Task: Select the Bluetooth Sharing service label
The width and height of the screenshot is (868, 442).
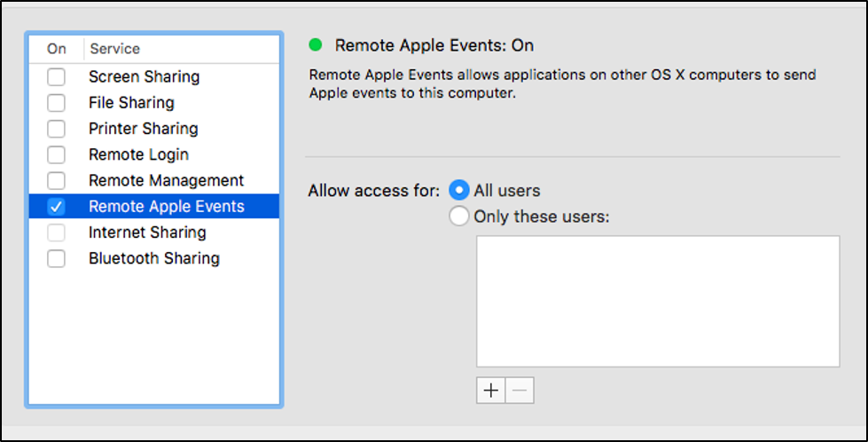Action: point(154,258)
